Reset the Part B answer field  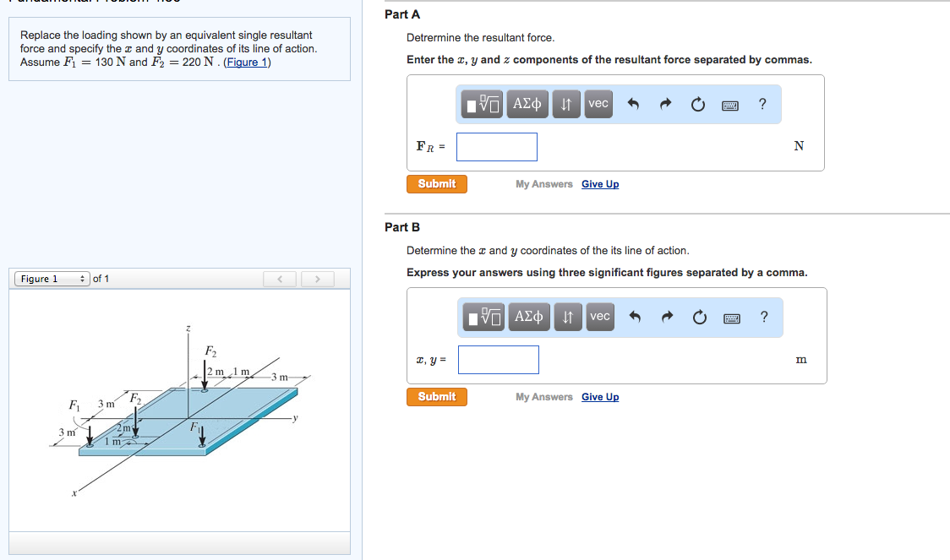[x=699, y=318]
